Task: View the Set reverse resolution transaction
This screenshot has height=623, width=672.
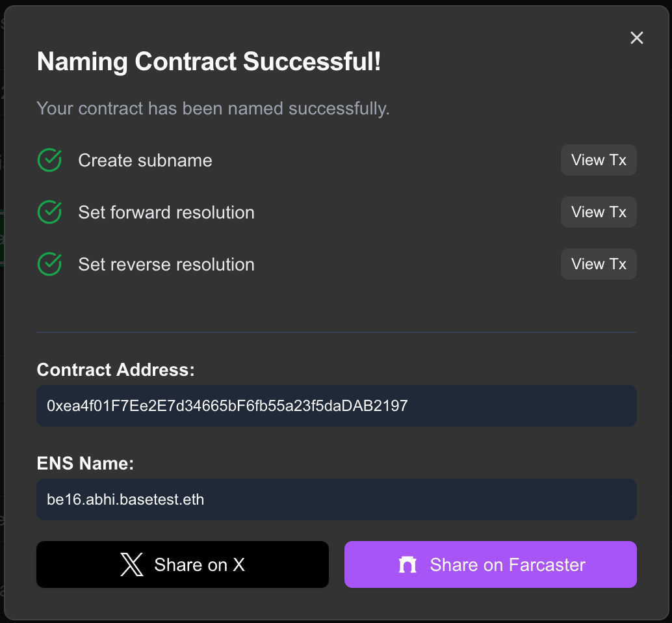Action: click(x=598, y=264)
